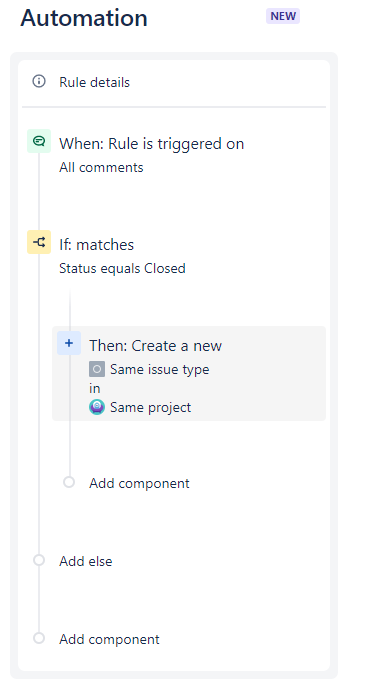The image size is (365, 680).
Task: Select the green comment trigger icon
Action: pyautogui.click(x=39, y=141)
